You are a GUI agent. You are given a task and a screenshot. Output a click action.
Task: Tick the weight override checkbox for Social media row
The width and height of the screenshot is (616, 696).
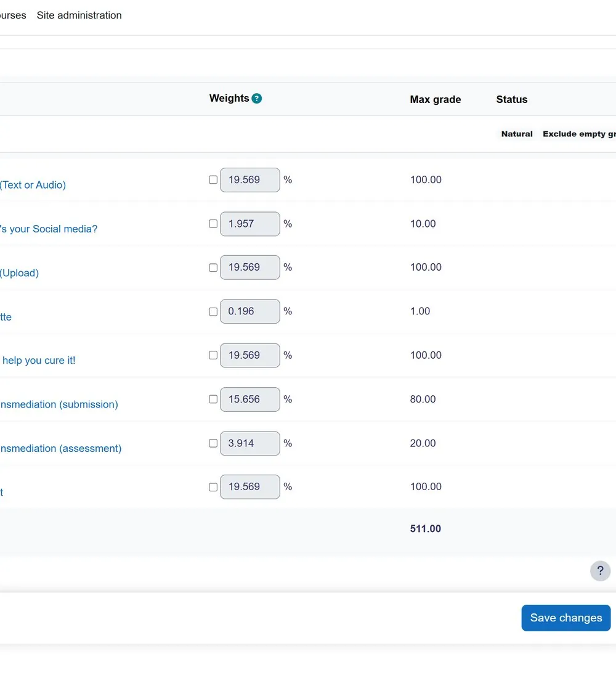pyautogui.click(x=213, y=224)
